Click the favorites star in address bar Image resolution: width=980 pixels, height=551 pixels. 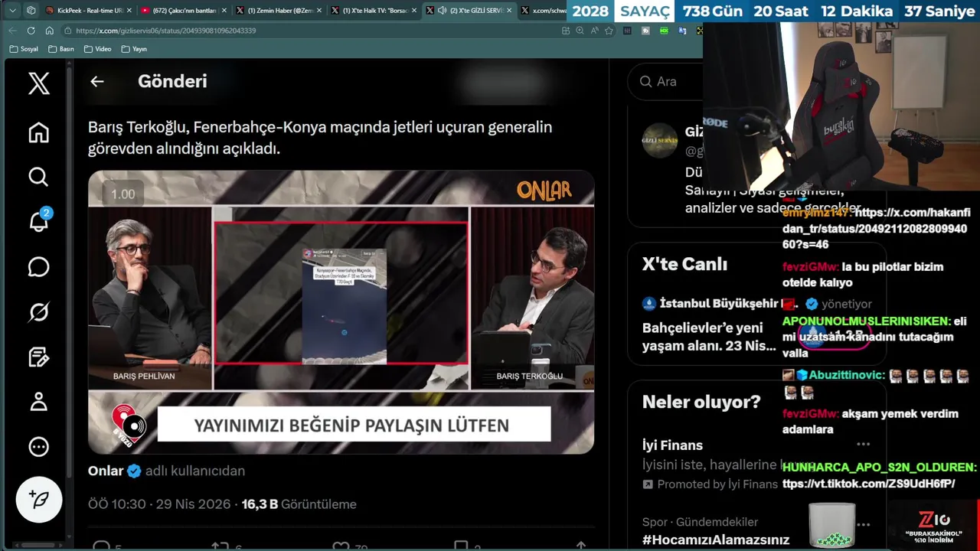(x=609, y=31)
